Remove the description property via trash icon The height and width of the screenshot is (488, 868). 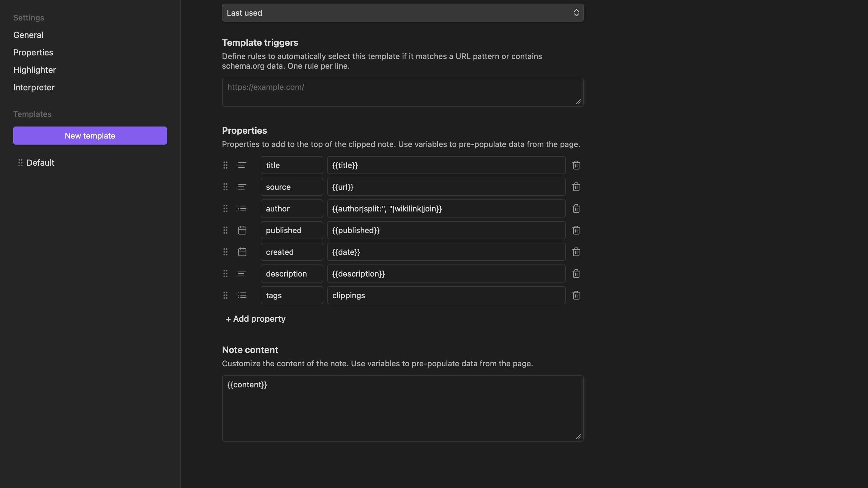[576, 274]
